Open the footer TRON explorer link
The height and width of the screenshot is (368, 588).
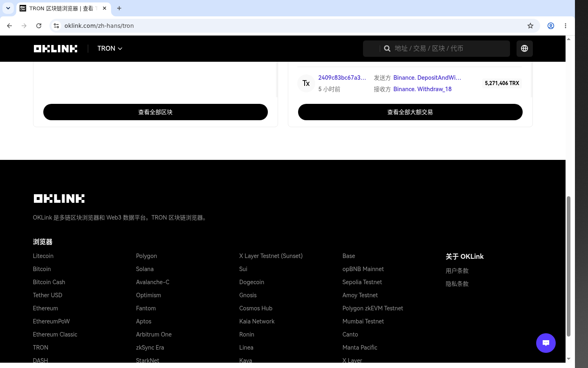pyautogui.click(x=40, y=348)
